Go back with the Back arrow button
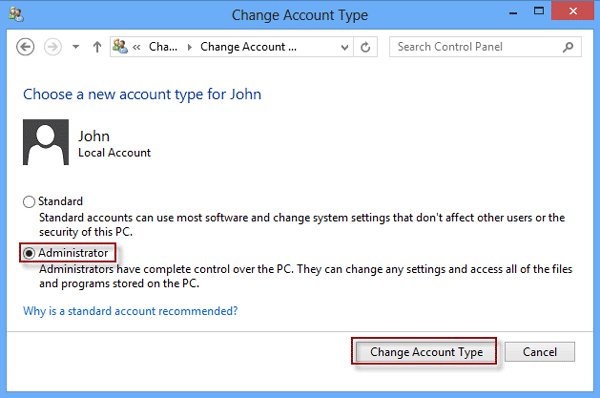This screenshot has height=398, width=600. (25, 47)
